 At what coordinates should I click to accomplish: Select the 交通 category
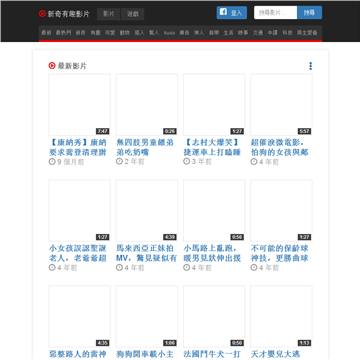click(x=258, y=33)
